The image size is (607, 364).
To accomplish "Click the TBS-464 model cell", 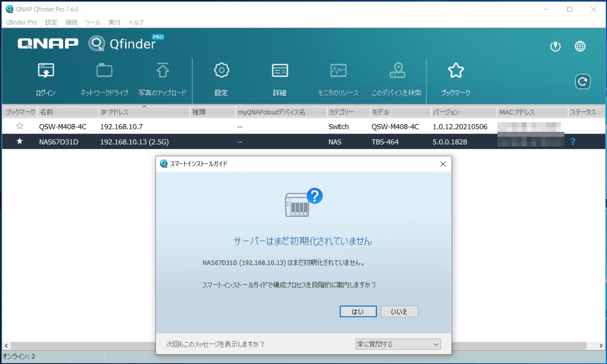I will (x=385, y=142).
